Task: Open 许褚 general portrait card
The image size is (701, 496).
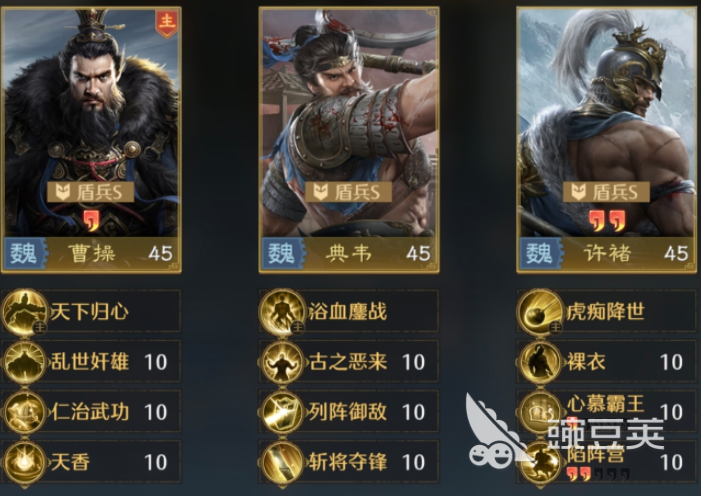Action: click(x=607, y=140)
